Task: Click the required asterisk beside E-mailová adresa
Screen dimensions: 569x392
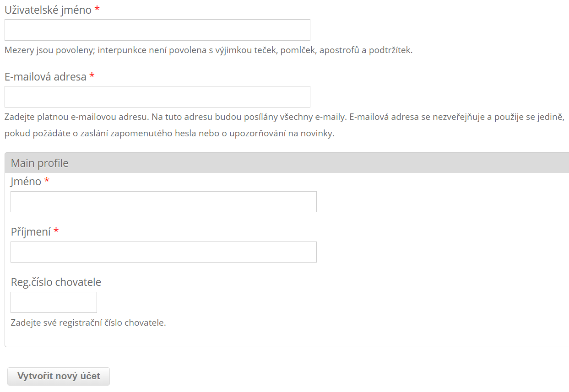Action: [92, 77]
